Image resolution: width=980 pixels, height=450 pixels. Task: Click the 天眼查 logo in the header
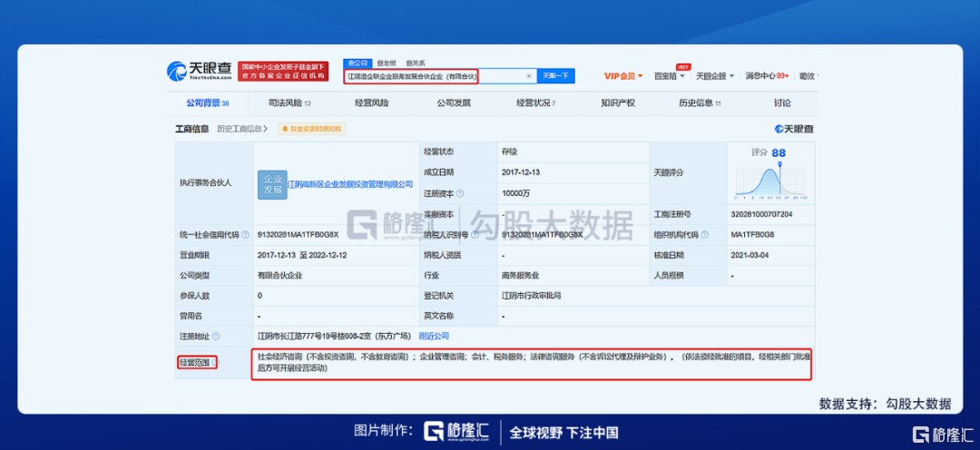[x=199, y=72]
